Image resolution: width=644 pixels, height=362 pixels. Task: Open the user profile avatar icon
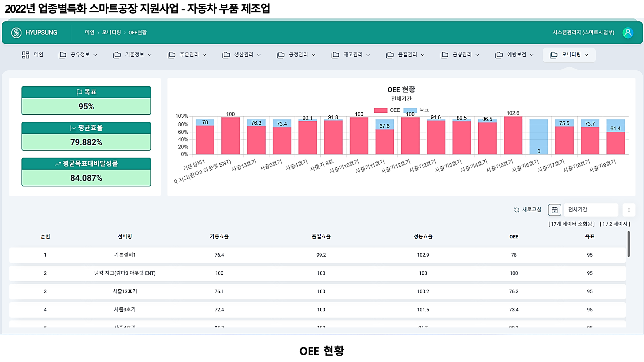[x=628, y=33]
